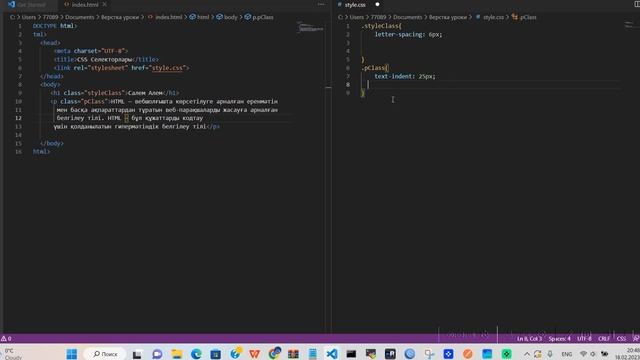Screen dimensions: 640x360
Task: Click 'html' breadcrumb in index.html path
Action: pos(203,17)
